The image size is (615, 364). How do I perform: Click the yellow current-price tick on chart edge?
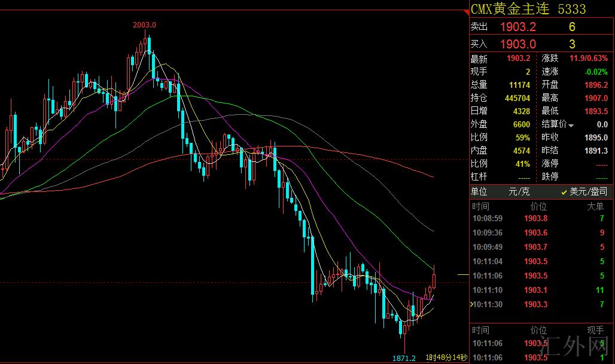click(x=462, y=274)
